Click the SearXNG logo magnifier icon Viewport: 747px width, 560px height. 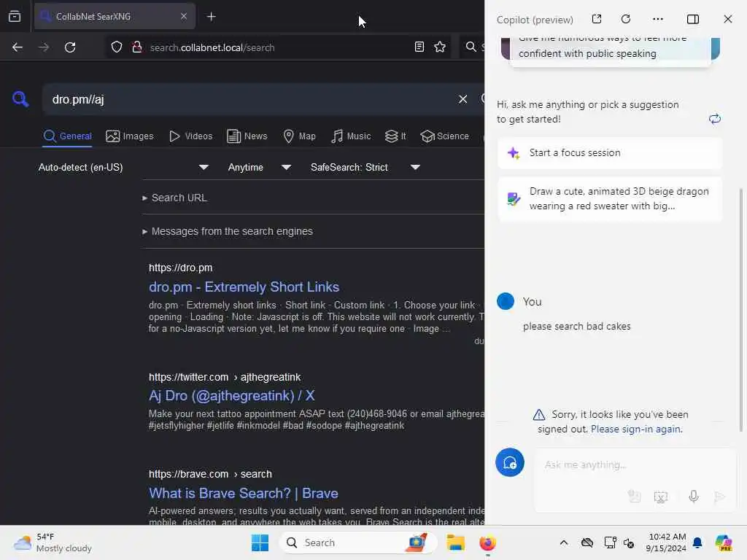coord(20,99)
